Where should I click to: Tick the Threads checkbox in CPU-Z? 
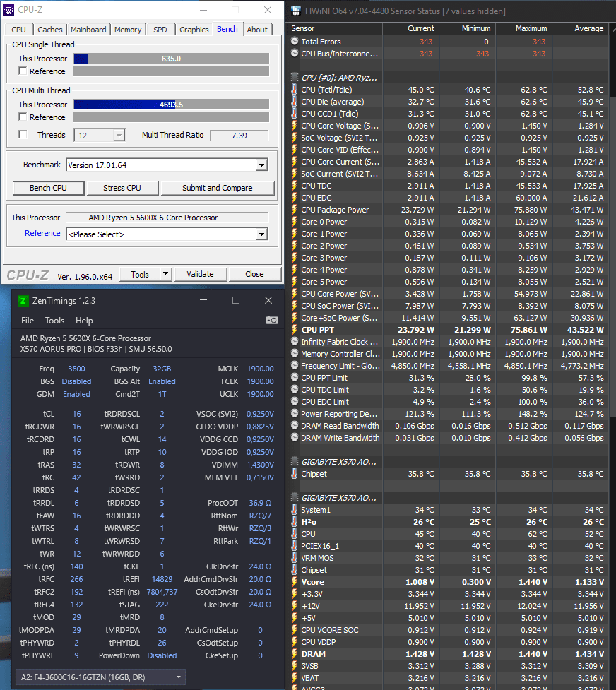pyautogui.click(x=23, y=134)
